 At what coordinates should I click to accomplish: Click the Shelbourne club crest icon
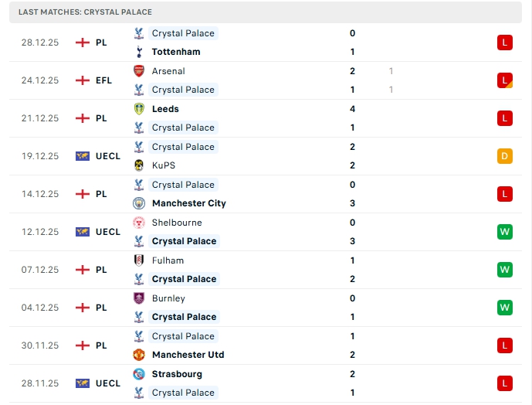coord(139,223)
